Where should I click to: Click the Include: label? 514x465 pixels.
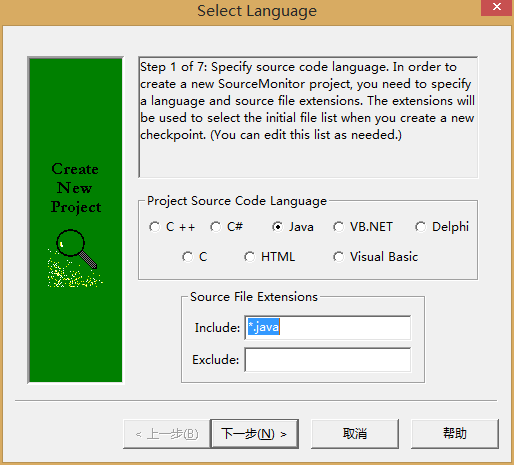click(x=217, y=328)
